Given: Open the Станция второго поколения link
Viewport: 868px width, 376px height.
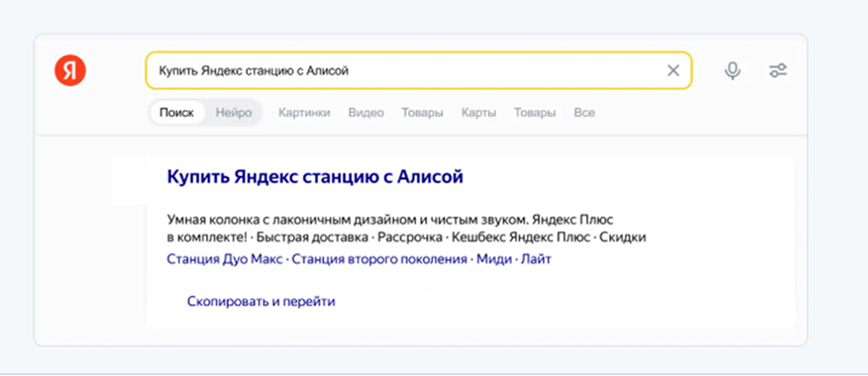Looking at the screenshot, I should pyautogui.click(x=379, y=259).
